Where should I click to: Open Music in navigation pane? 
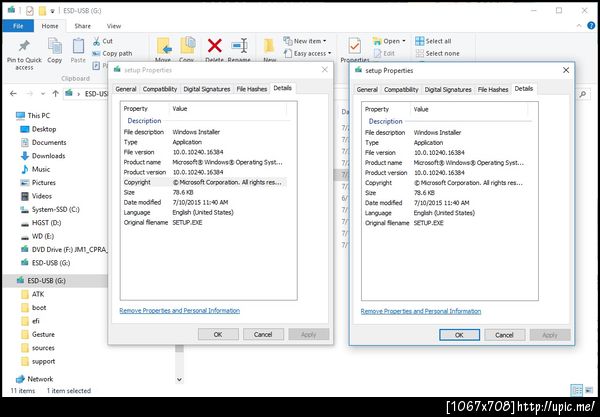[35, 169]
